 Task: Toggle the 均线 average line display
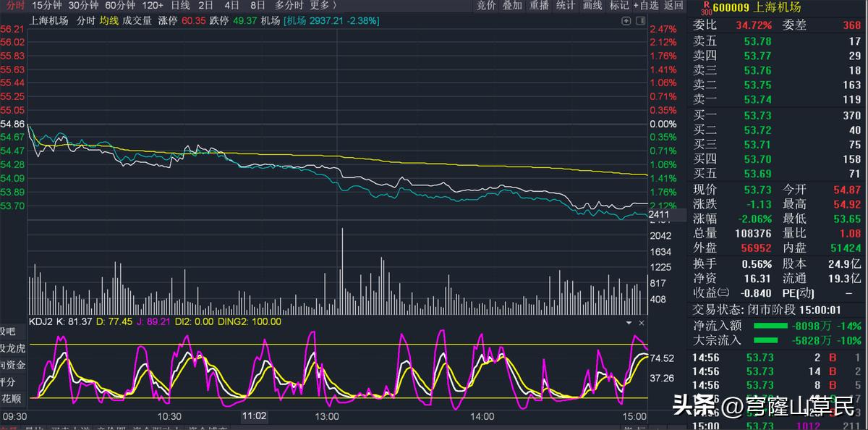tap(109, 21)
